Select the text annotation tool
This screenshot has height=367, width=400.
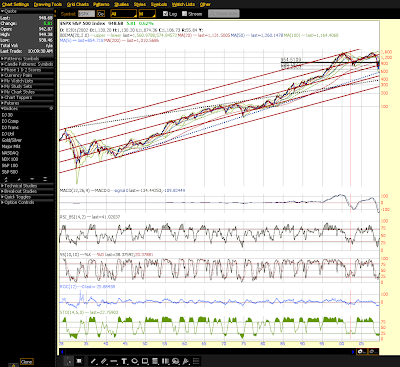124,361
